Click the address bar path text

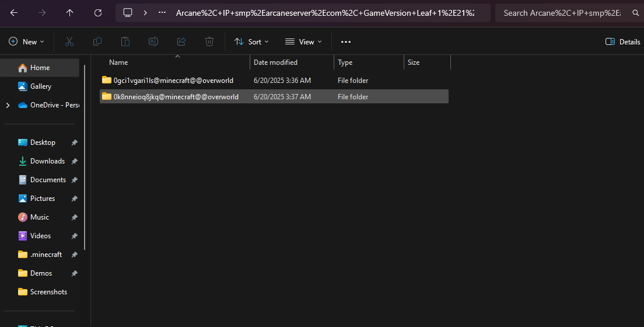click(x=325, y=13)
